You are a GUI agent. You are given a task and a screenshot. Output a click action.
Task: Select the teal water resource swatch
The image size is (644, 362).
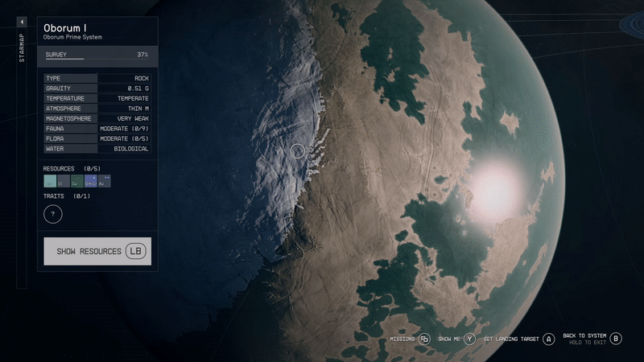[50, 182]
